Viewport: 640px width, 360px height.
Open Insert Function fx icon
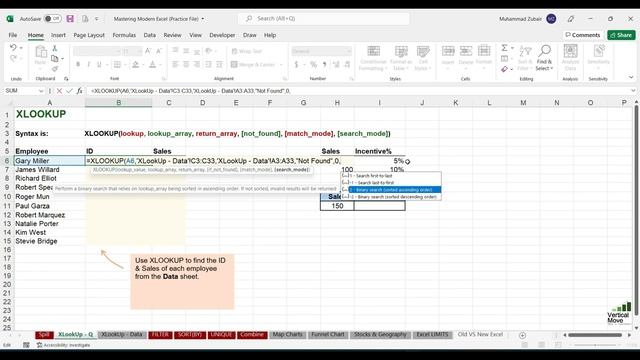coord(79,91)
